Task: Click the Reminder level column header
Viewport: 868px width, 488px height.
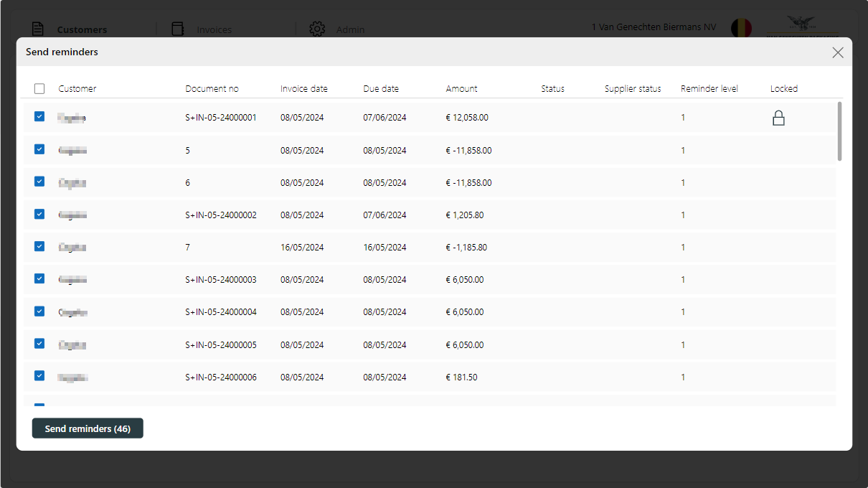Action: pyautogui.click(x=709, y=89)
